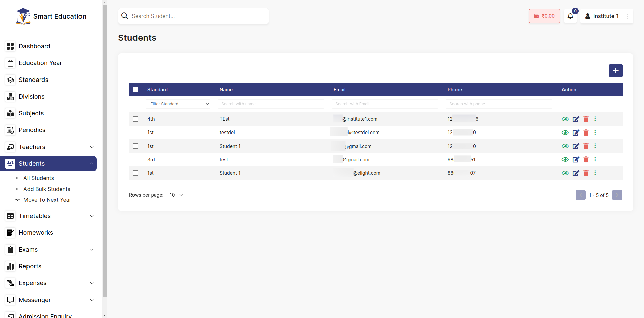Screen dimensions: 644x318
Task: Click the plus button to add a student
Action: coord(615,71)
